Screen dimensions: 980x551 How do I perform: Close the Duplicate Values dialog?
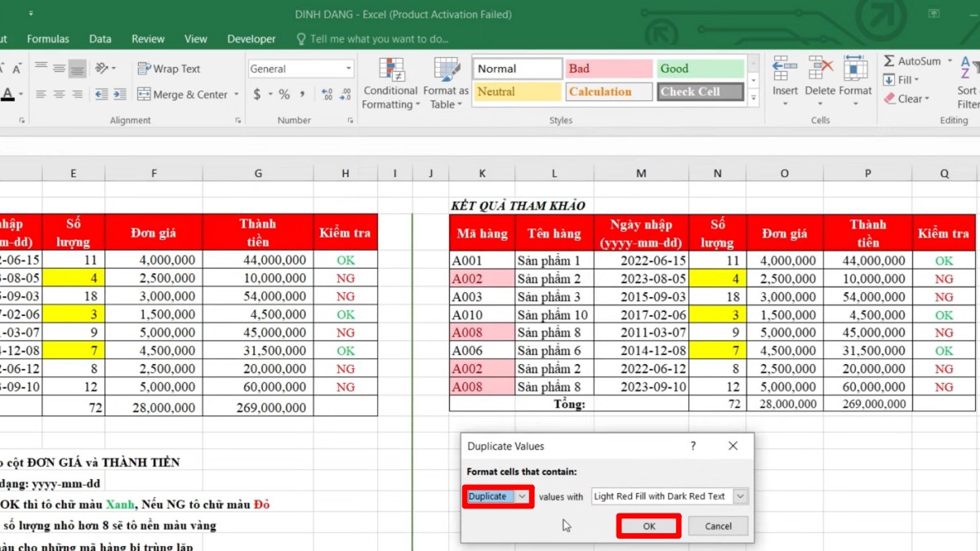click(x=733, y=447)
